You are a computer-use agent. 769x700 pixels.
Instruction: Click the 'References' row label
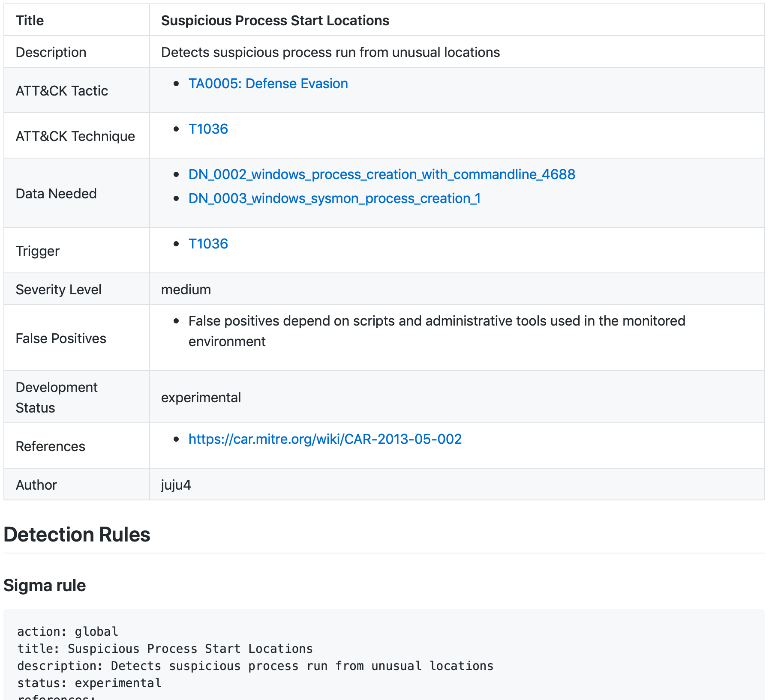pos(50,446)
